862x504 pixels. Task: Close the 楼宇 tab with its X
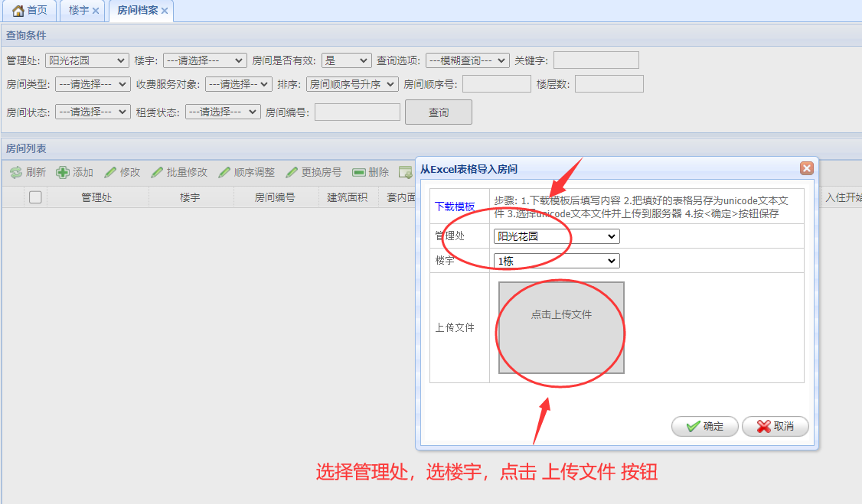96,11
